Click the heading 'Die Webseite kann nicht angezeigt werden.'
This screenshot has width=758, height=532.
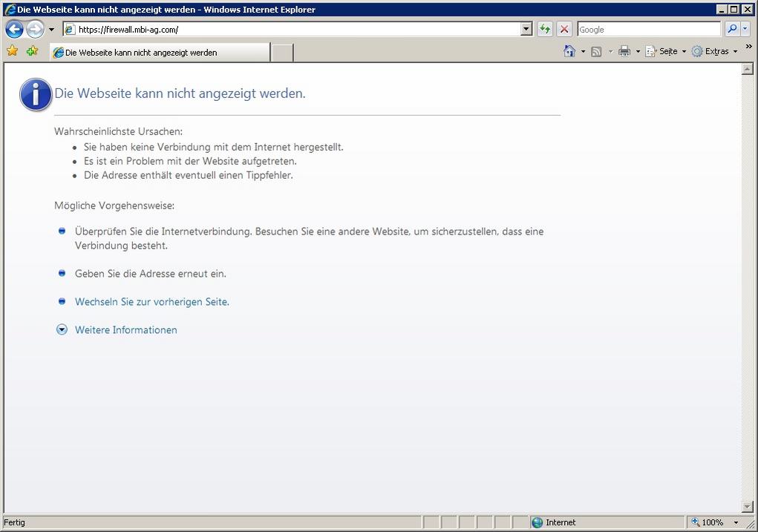(180, 93)
